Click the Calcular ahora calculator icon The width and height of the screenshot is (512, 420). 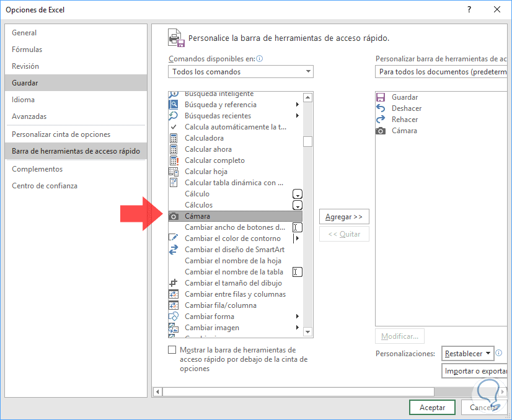(174, 149)
